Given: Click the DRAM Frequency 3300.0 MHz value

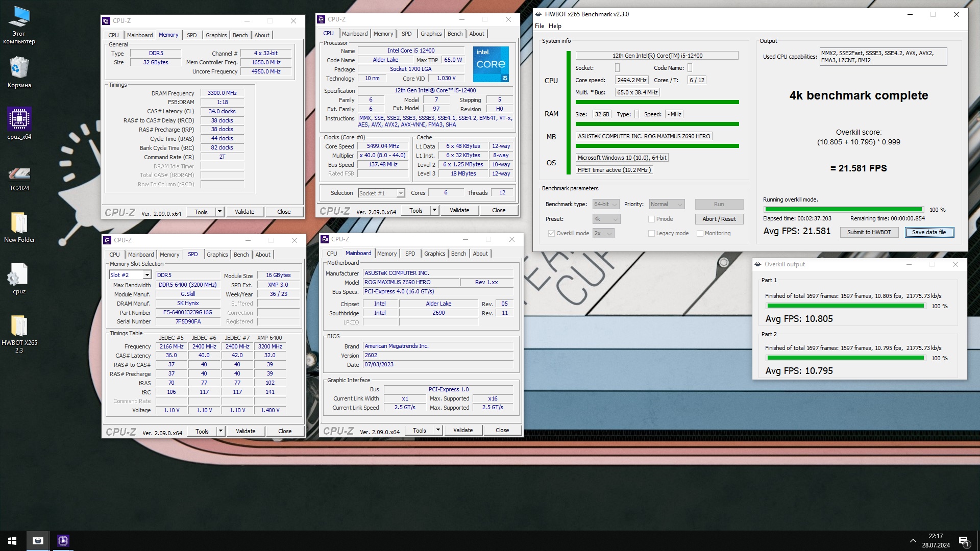Looking at the screenshot, I should point(222,93).
